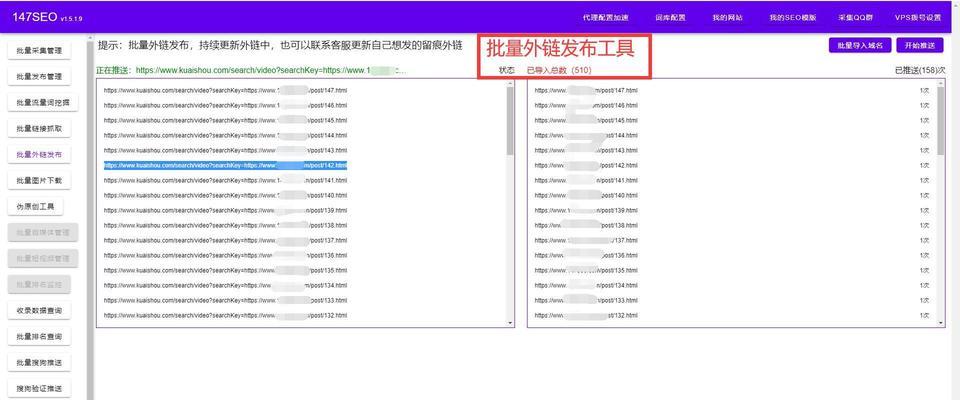The width and height of the screenshot is (960, 400).
Task: Select 搜狗验证推送 sidebar button
Action: 39,388
